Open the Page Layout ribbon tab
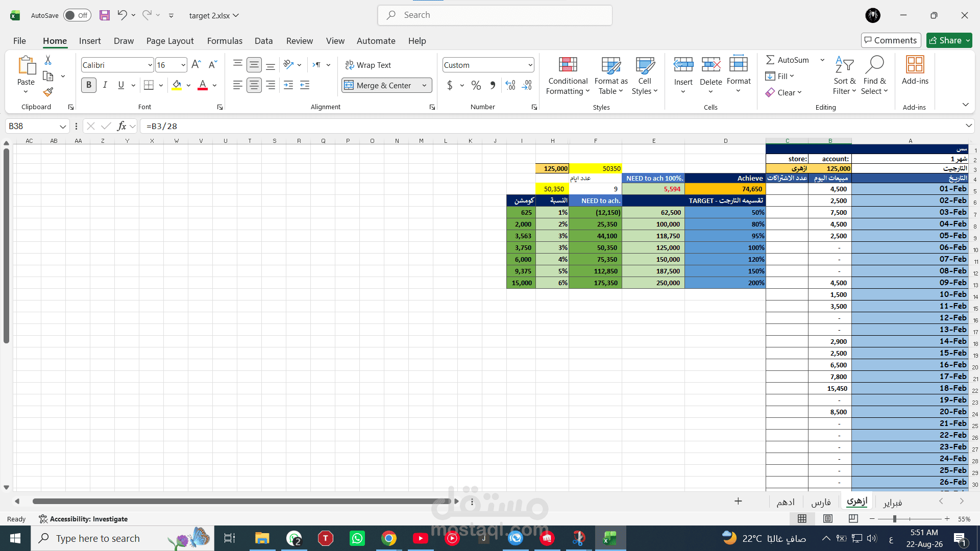 pos(170,41)
